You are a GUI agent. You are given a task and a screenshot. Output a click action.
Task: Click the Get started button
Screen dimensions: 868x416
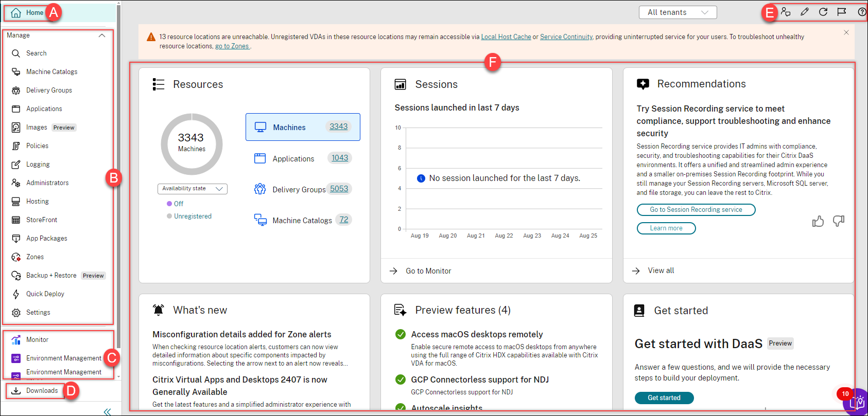tap(664, 398)
